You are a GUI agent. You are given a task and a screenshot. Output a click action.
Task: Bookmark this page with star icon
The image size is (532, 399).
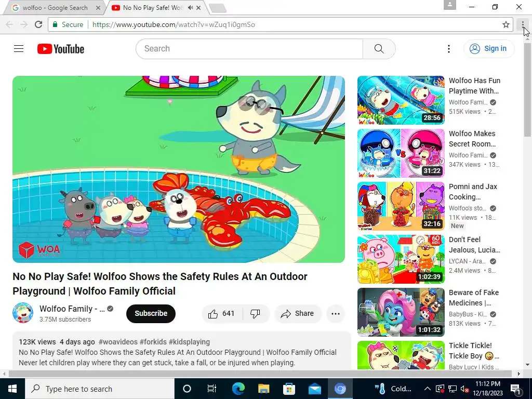click(x=506, y=24)
